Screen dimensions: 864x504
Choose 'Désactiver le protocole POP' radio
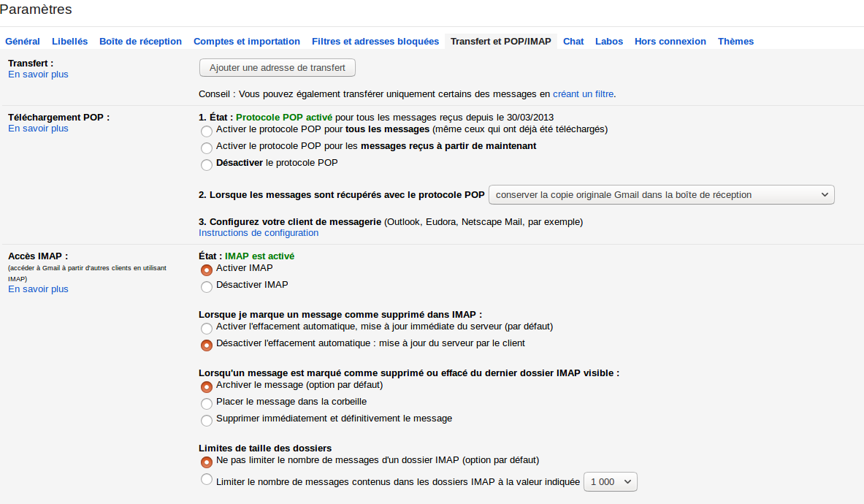click(x=207, y=164)
